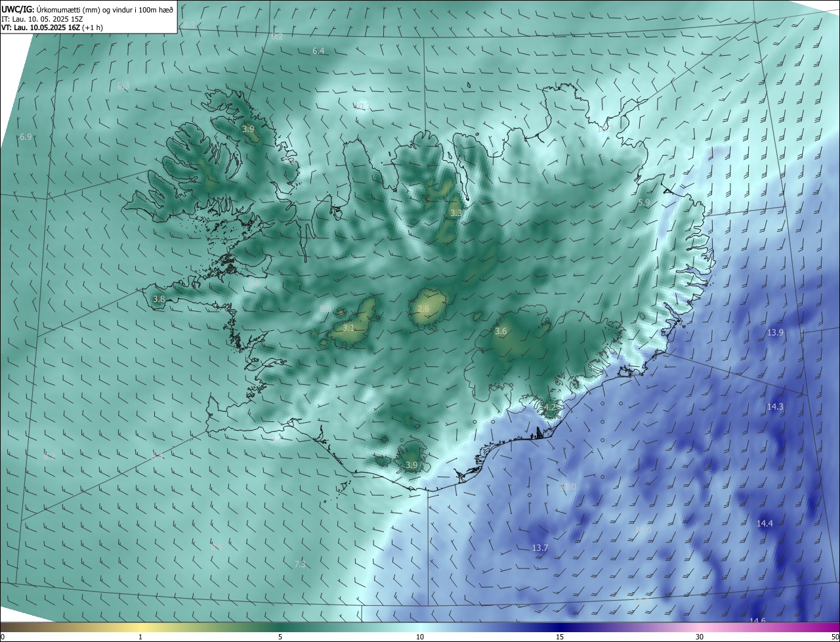The height and width of the screenshot is (642, 840).
Task: Click the color scale tick label 0
Action: [3, 637]
